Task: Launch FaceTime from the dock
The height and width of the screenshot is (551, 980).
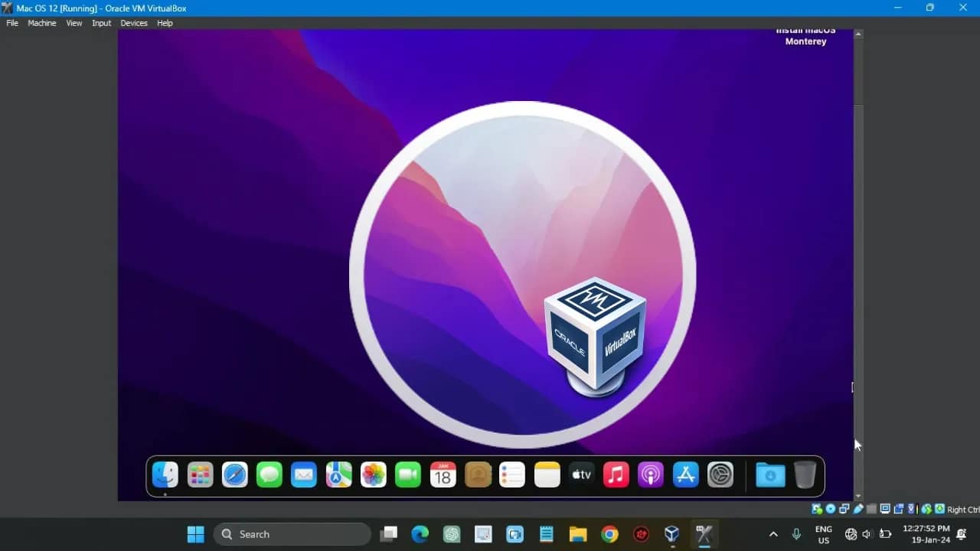Action: (408, 474)
